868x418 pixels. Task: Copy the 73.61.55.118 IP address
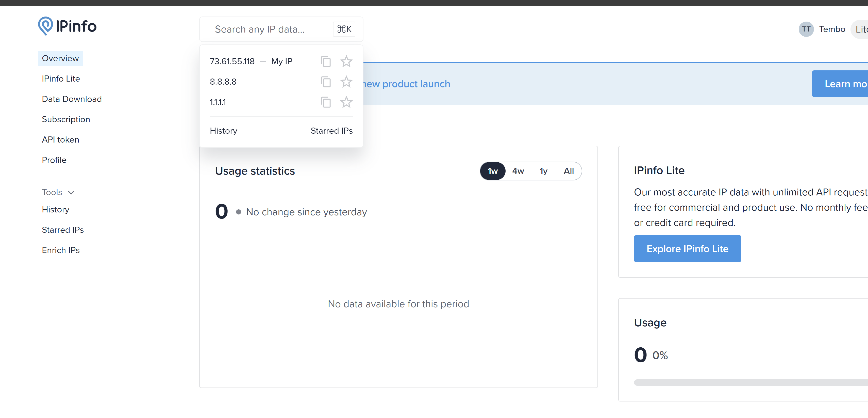(325, 61)
